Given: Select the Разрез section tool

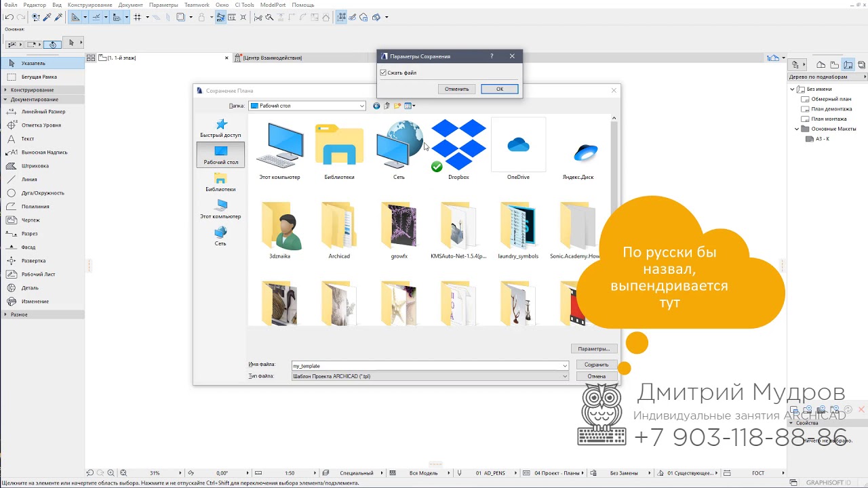Looking at the screenshot, I should 42,233.
